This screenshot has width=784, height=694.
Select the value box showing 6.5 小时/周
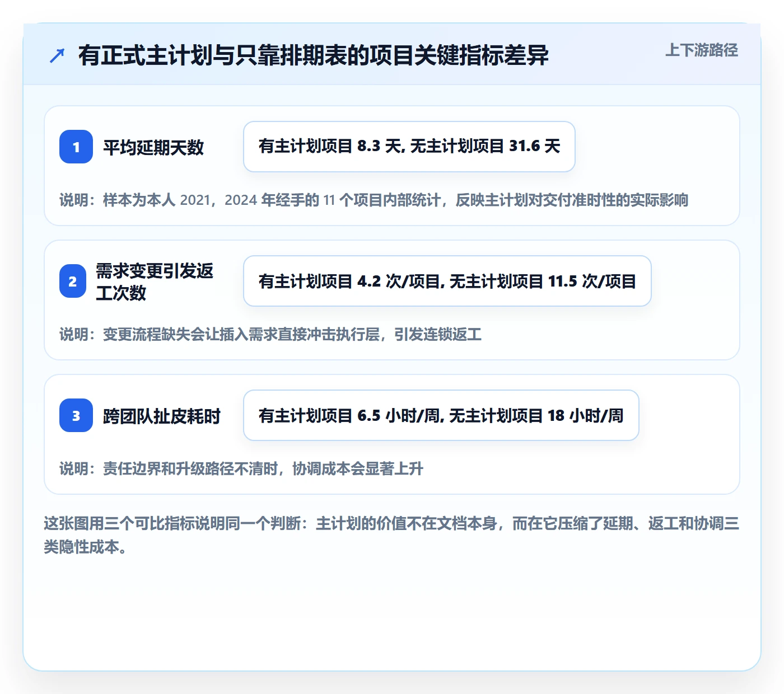tap(441, 415)
